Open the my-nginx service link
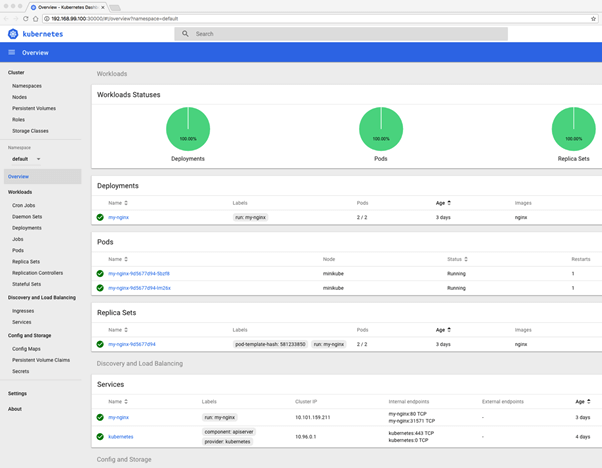The height and width of the screenshot is (468, 602). click(118, 417)
